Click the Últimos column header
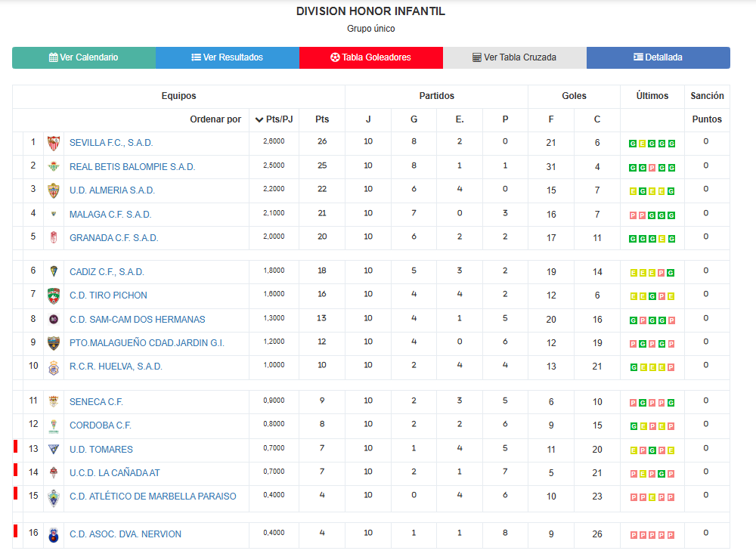Image resolution: width=756 pixels, height=560 pixels. pos(652,96)
